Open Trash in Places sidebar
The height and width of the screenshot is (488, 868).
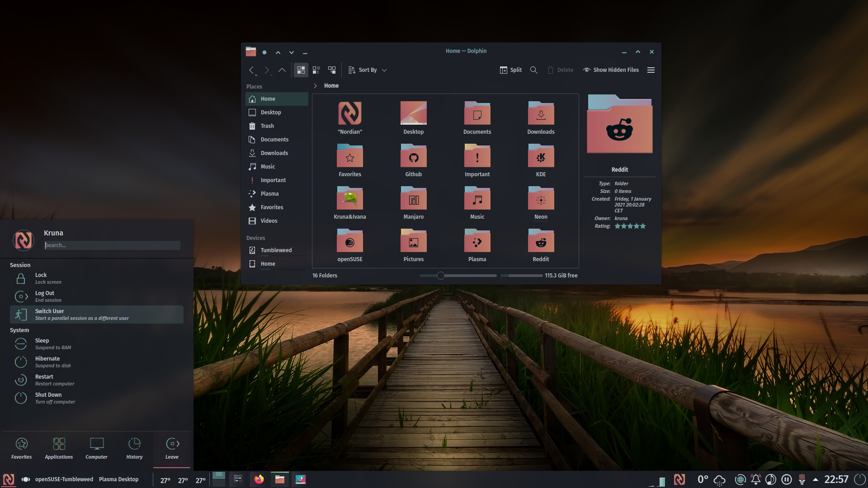[267, 126]
